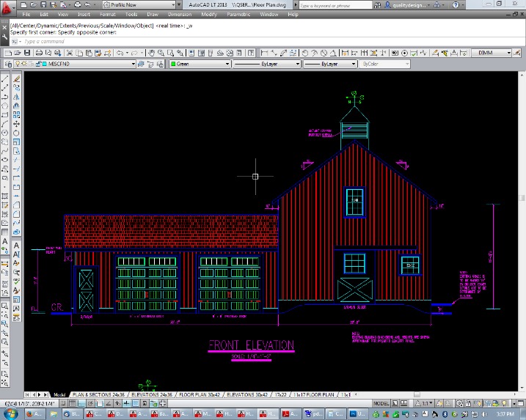
Task: Click the Pan hand icon
Action: (151, 54)
